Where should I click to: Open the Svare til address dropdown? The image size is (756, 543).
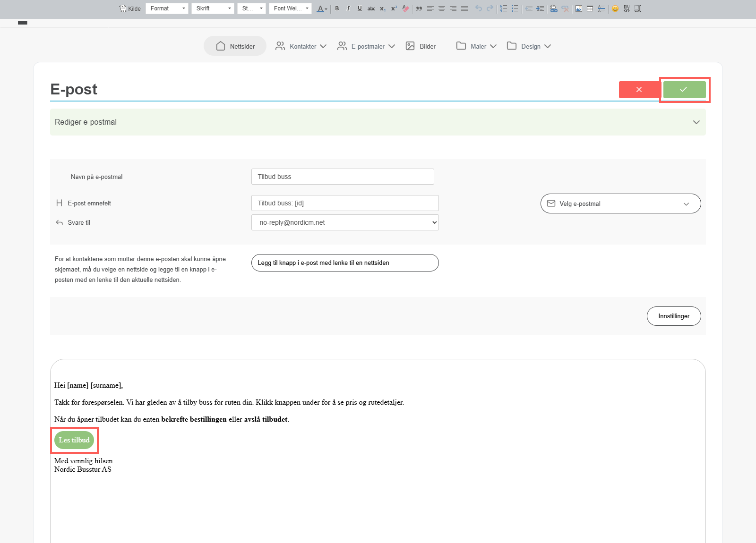point(345,222)
